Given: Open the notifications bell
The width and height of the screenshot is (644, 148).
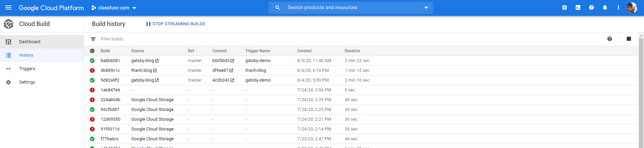Looking at the screenshot, I should pos(605,7).
